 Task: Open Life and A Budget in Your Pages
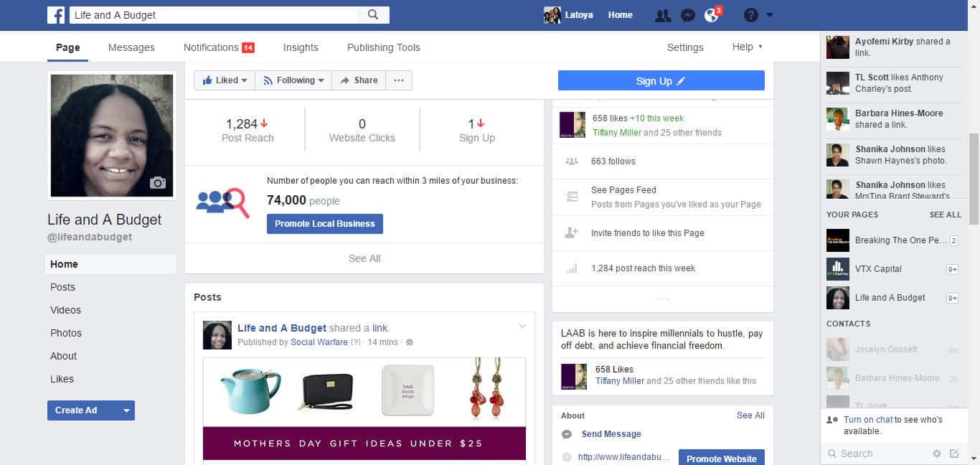tap(890, 298)
